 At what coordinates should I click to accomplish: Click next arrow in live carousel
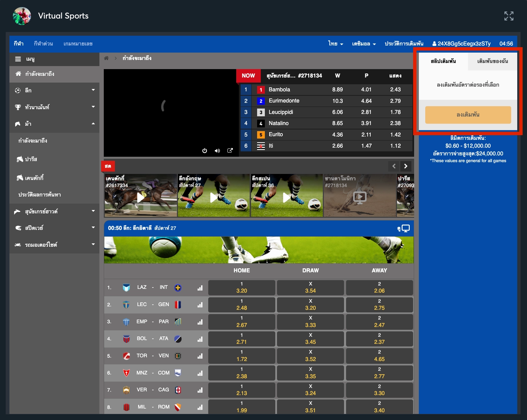406,166
